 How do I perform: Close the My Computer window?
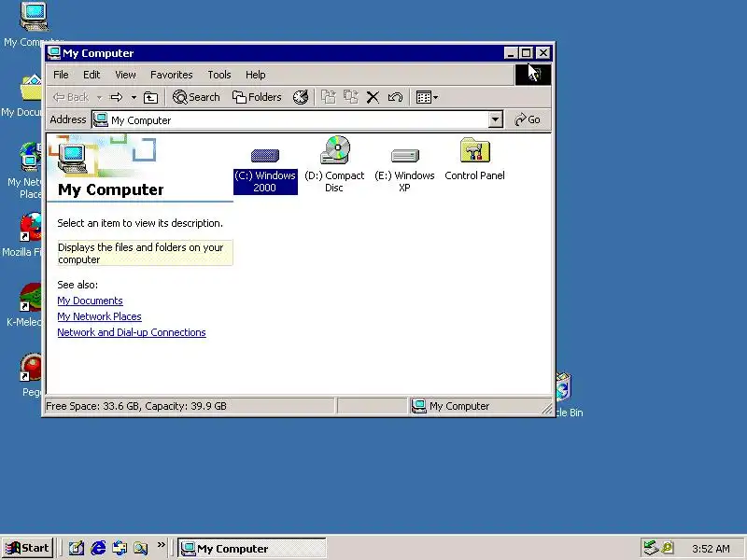click(x=543, y=53)
